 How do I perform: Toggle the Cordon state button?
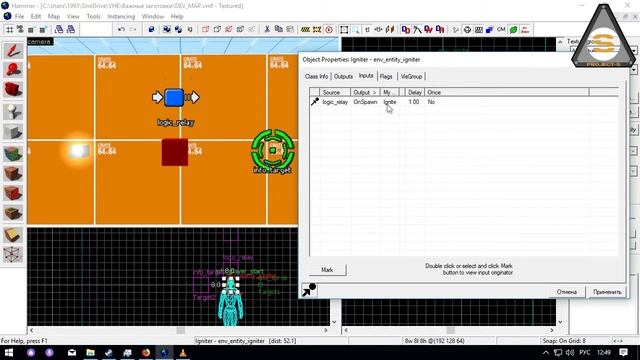(x=305, y=29)
